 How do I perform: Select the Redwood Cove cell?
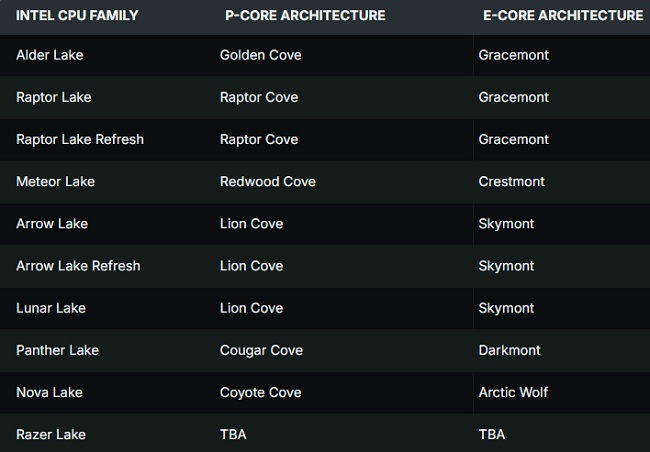click(x=268, y=181)
